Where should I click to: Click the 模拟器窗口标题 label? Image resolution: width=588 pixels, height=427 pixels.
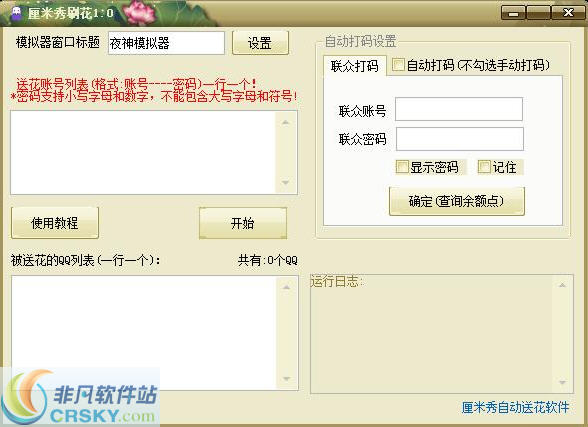(58, 42)
